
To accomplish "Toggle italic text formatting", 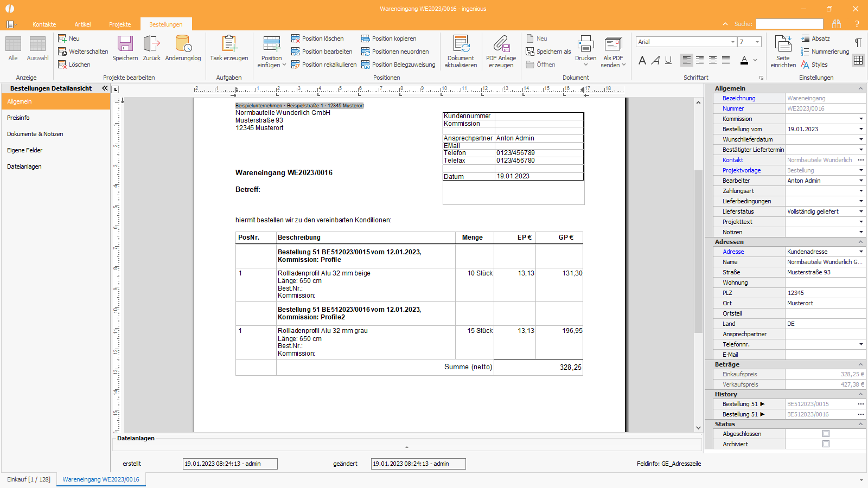I will 655,60.
